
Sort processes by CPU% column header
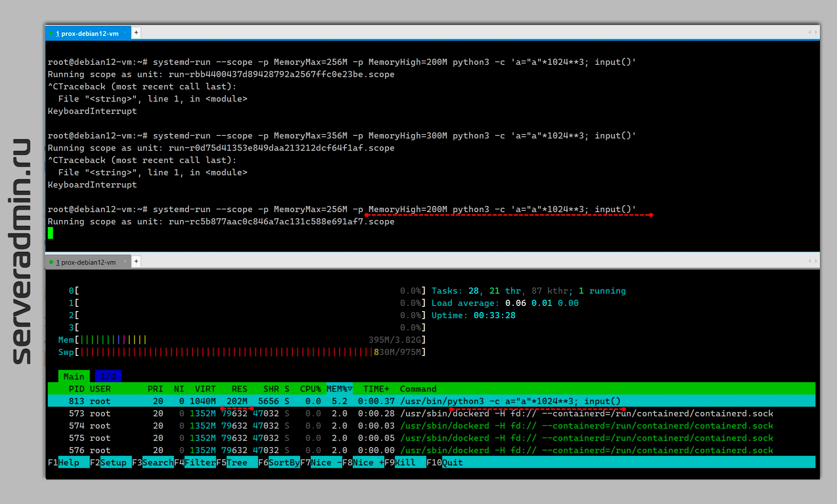tap(310, 389)
